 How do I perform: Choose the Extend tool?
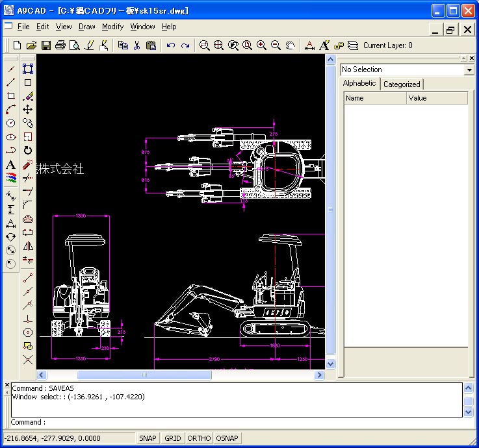coord(28,192)
